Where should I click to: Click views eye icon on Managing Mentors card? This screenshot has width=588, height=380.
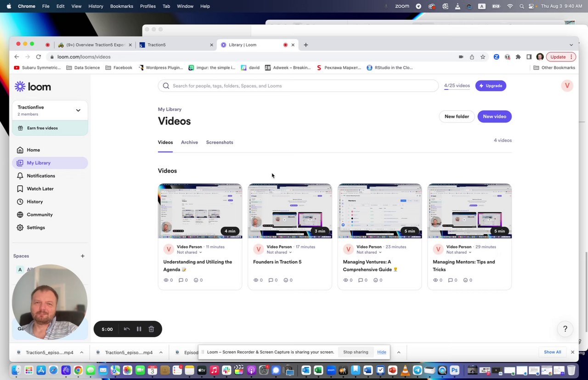pos(435,280)
